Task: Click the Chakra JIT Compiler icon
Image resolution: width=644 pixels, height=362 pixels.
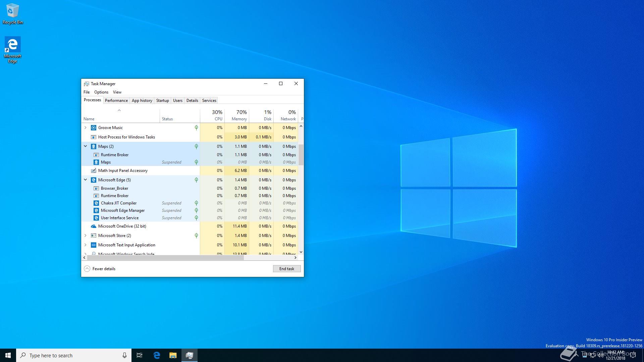Action: click(96, 203)
